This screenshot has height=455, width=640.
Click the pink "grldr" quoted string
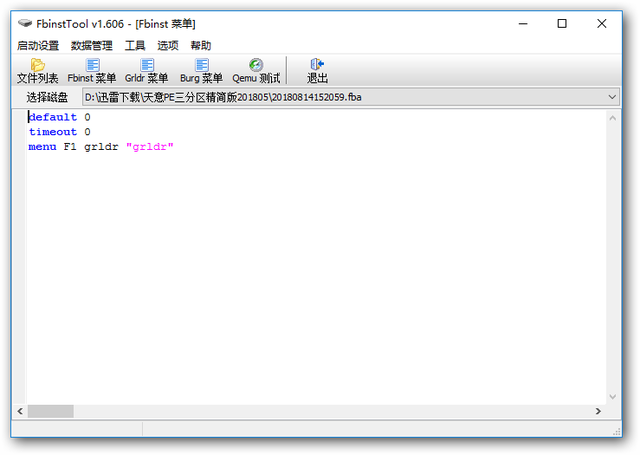pyautogui.click(x=150, y=146)
